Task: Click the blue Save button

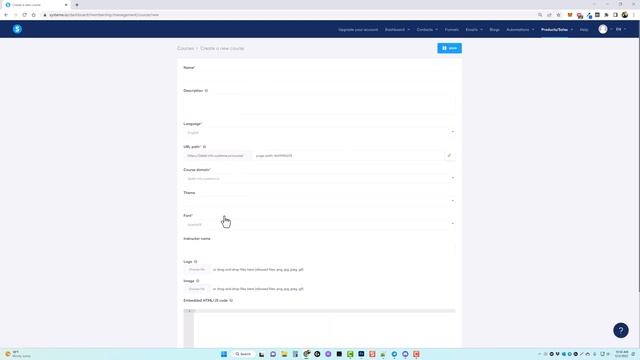Action: (449, 48)
